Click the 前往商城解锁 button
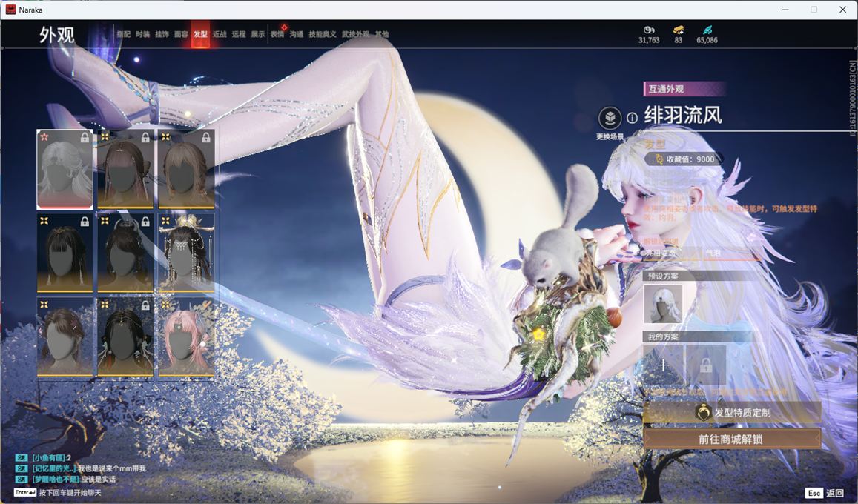858x504 pixels. point(732,439)
